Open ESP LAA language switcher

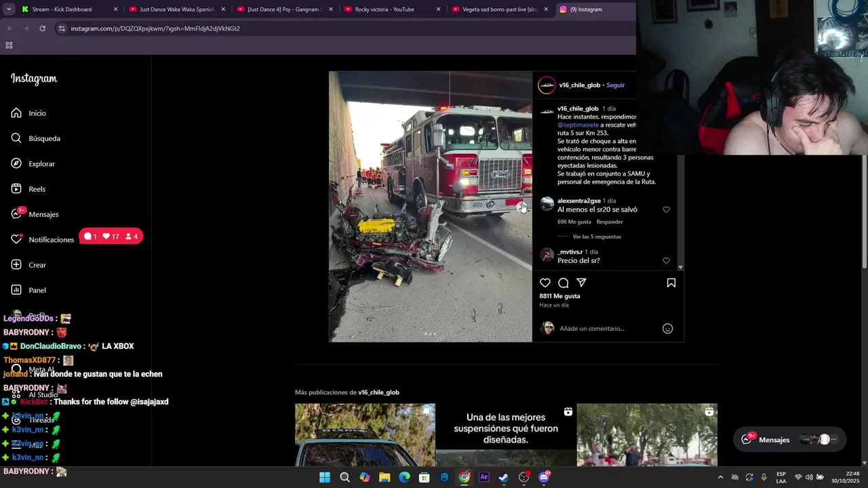[781, 477]
